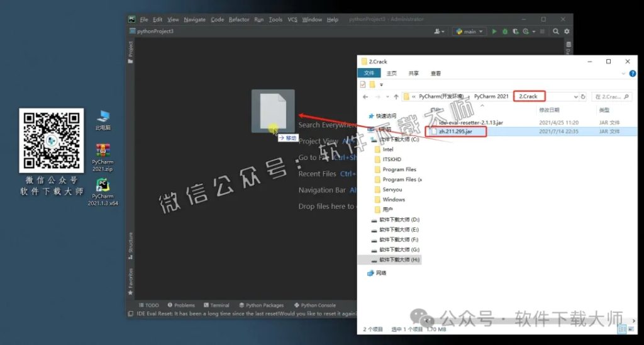Refresh the 2.Crack folder view

coord(583,96)
